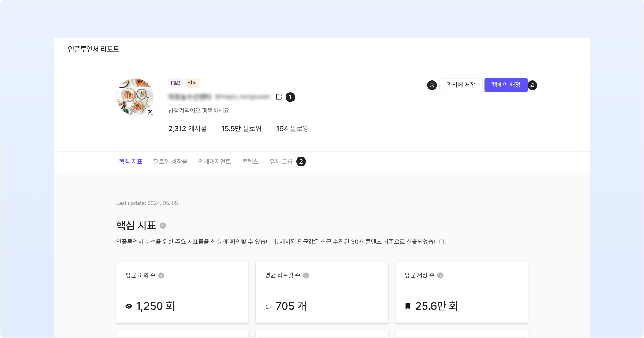Click the F&B category tag
This screenshot has height=338, width=644.
(x=175, y=83)
